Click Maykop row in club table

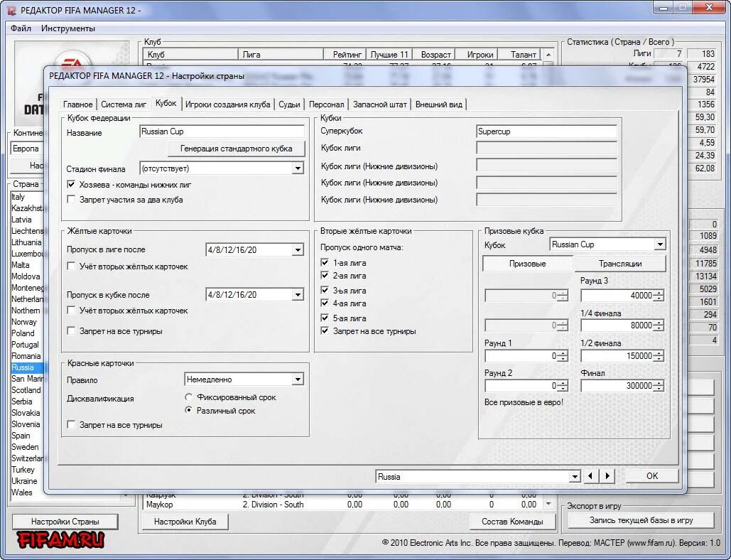click(343, 505)
